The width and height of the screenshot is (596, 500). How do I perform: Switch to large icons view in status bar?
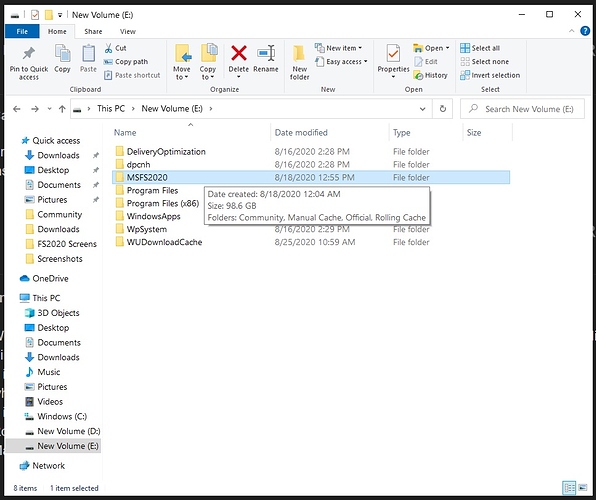tap(582, 487)
